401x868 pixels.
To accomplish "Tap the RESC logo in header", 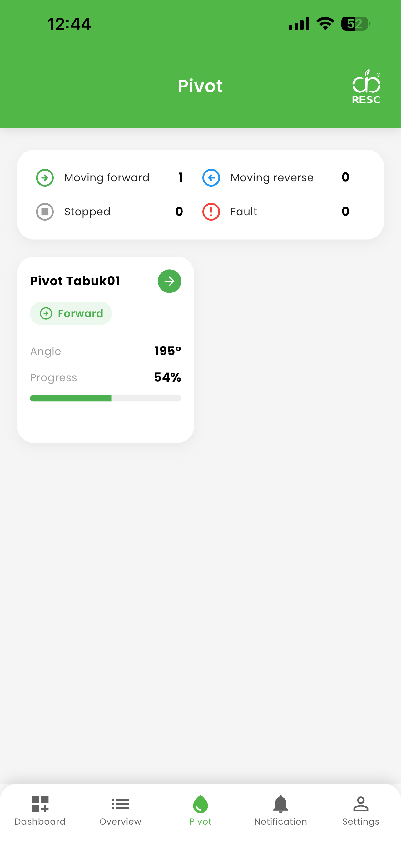I will tap(366, 87).
